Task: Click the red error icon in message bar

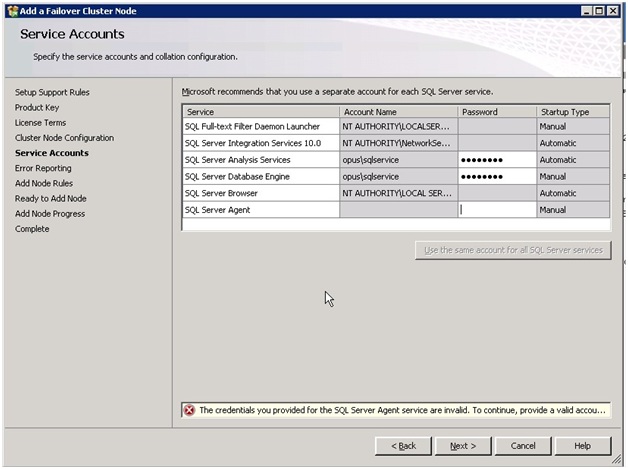Action: tap(189, 410)
